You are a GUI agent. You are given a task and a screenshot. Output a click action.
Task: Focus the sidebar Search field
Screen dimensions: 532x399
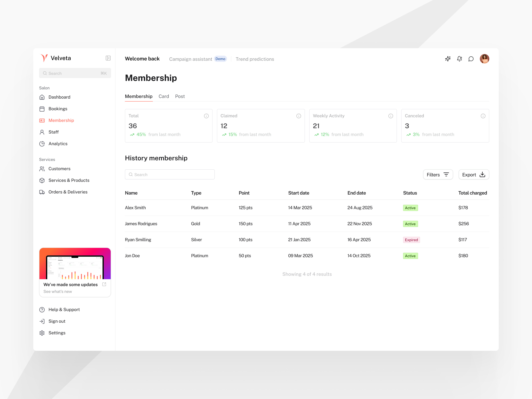[x=75, y=73]
